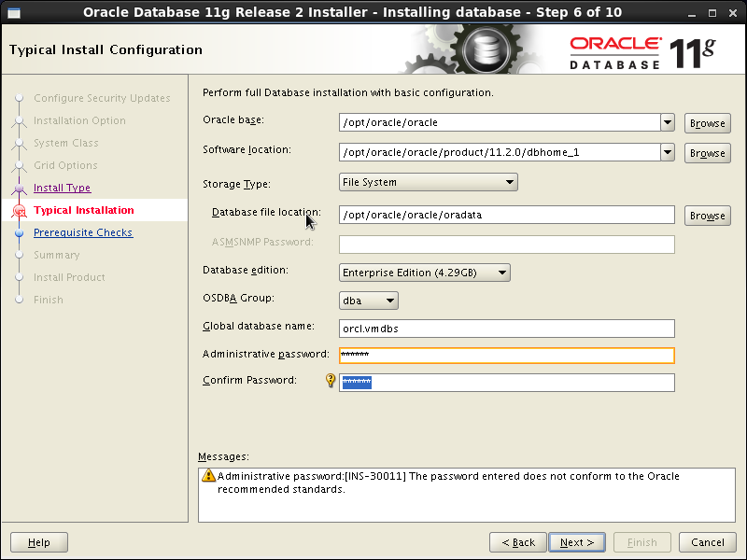This screenshot has height=560, width=747.
Task: Select the Typical Installation step
Action: click(x=84, y=211)
